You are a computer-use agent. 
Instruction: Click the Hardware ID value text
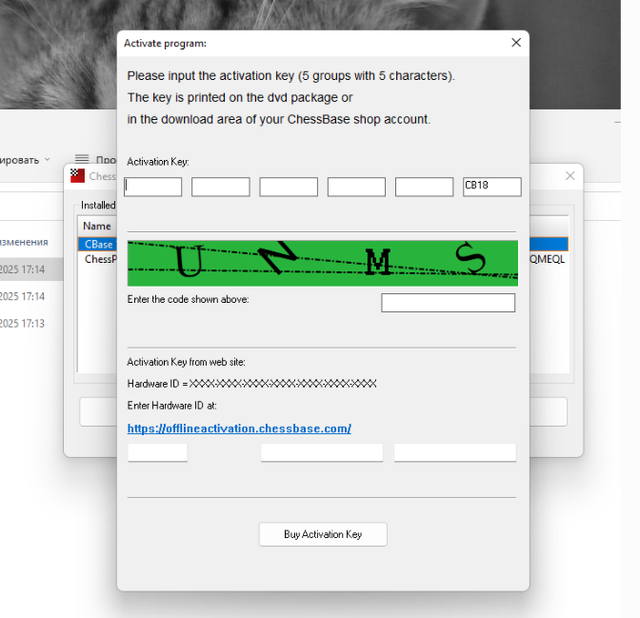coord(282,384)
